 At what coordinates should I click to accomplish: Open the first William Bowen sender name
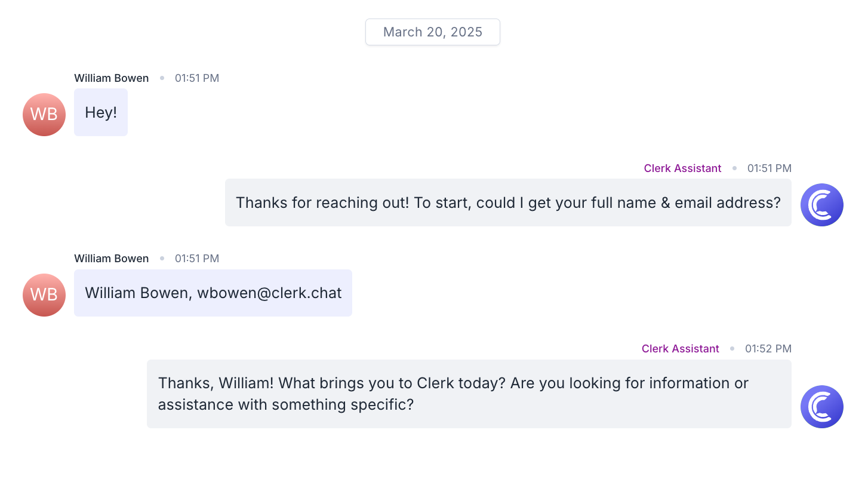pos(112,78)
